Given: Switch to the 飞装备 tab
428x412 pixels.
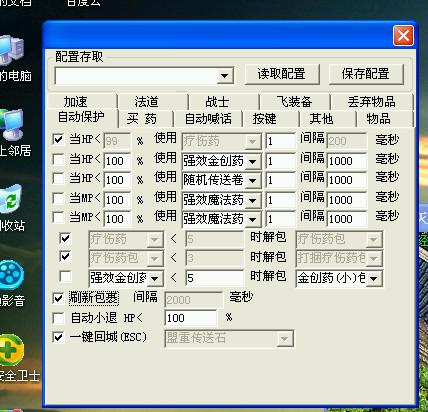Looking at the screenshot, I should [x=294, y=102].
